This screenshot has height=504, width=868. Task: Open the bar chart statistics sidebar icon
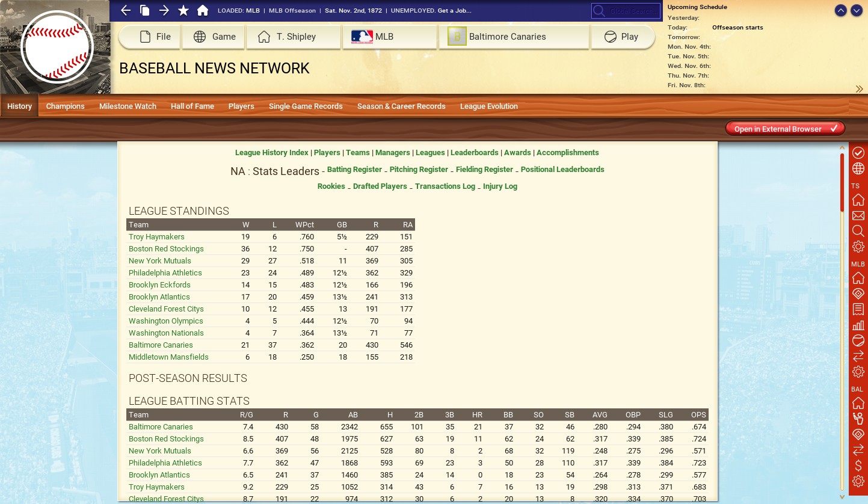coord(858,325)
